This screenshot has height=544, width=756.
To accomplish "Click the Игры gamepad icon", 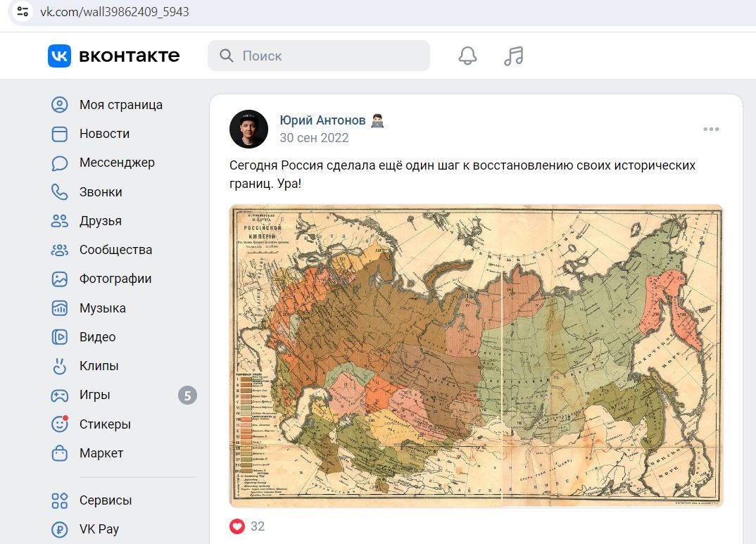I will coord(59,396).
